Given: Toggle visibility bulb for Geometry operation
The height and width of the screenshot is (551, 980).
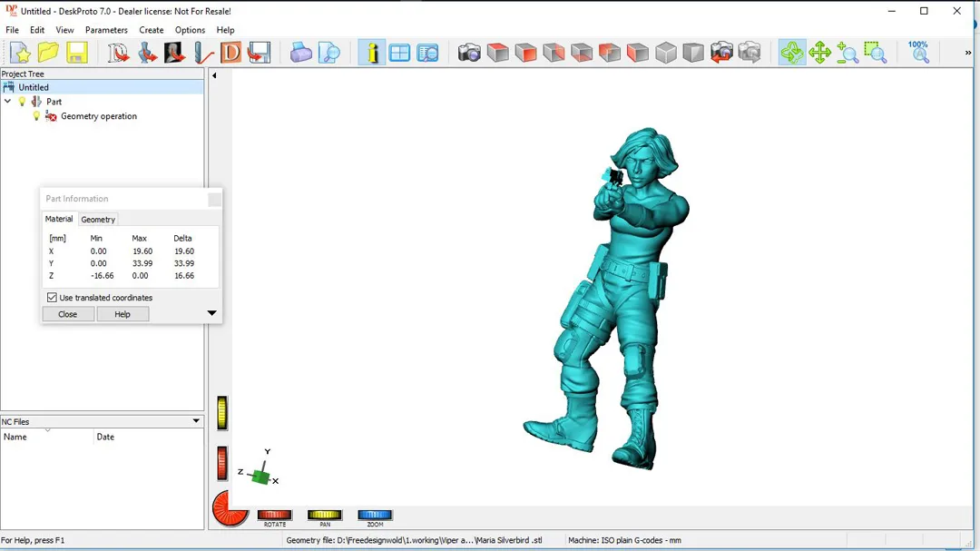Looking at the screenshot, I should [36, 115].
